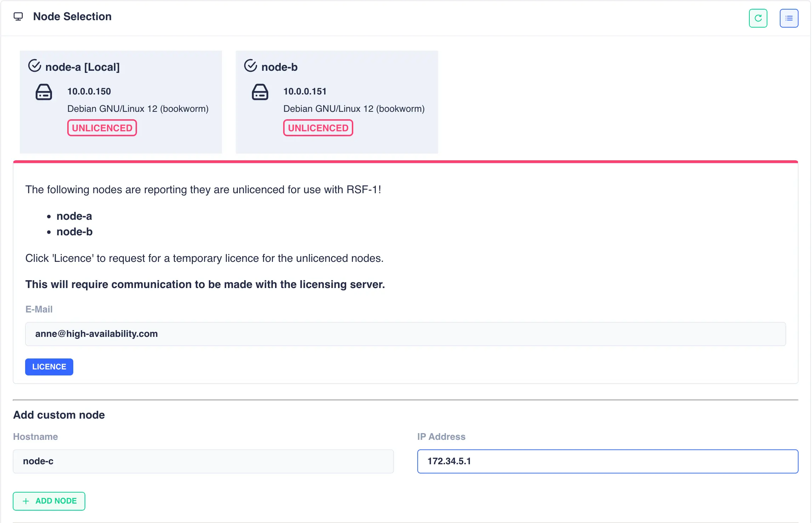Click the IP Address field with 172.34.5.1

click(x=607, y=461)
